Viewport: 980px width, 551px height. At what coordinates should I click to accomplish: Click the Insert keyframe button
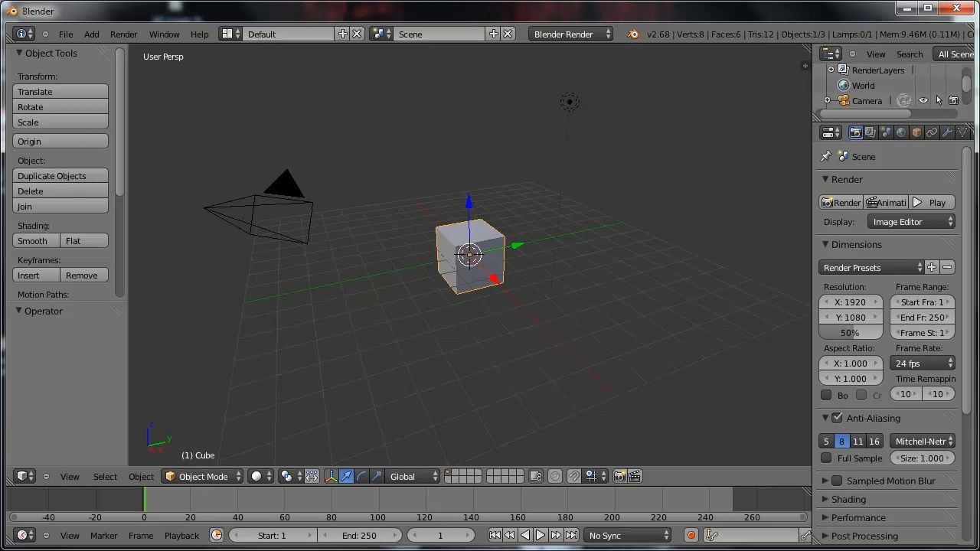coord(37,275)
